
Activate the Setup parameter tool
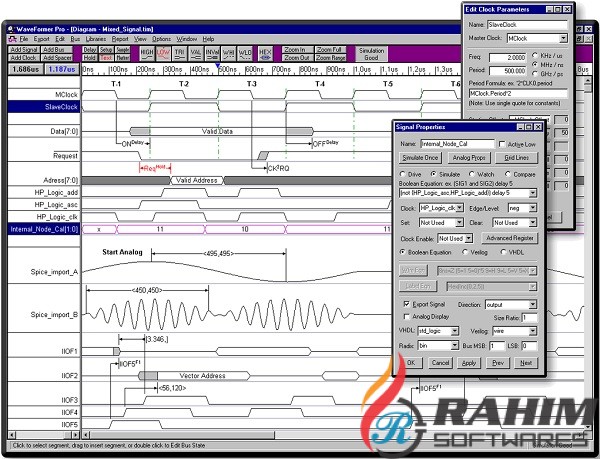(x=106, y=50)
